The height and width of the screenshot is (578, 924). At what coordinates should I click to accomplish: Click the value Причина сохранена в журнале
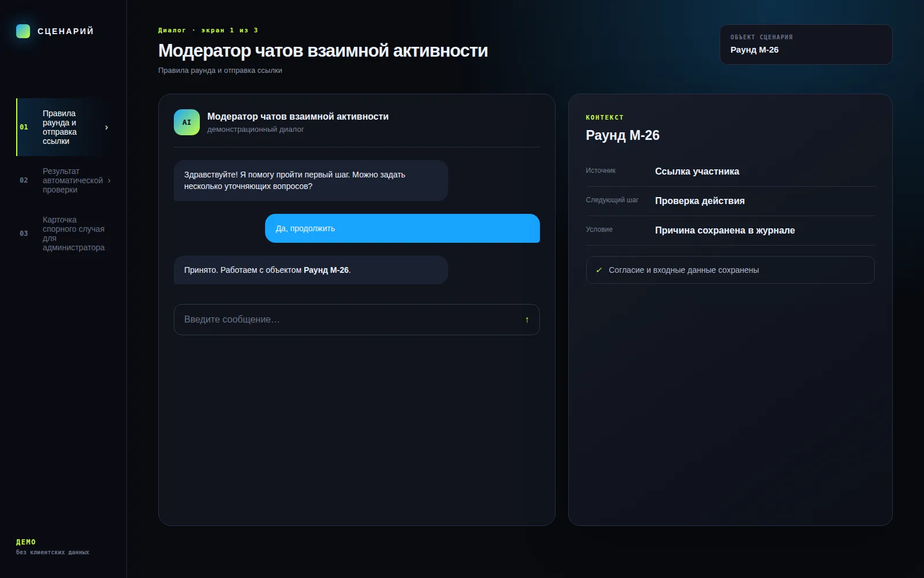725,230
